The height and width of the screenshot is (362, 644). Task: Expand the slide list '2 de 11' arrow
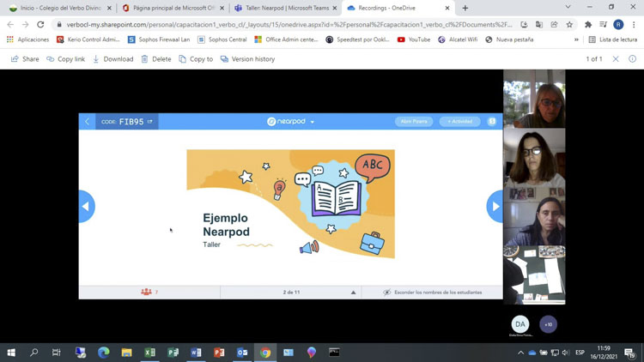coord(353,293)
